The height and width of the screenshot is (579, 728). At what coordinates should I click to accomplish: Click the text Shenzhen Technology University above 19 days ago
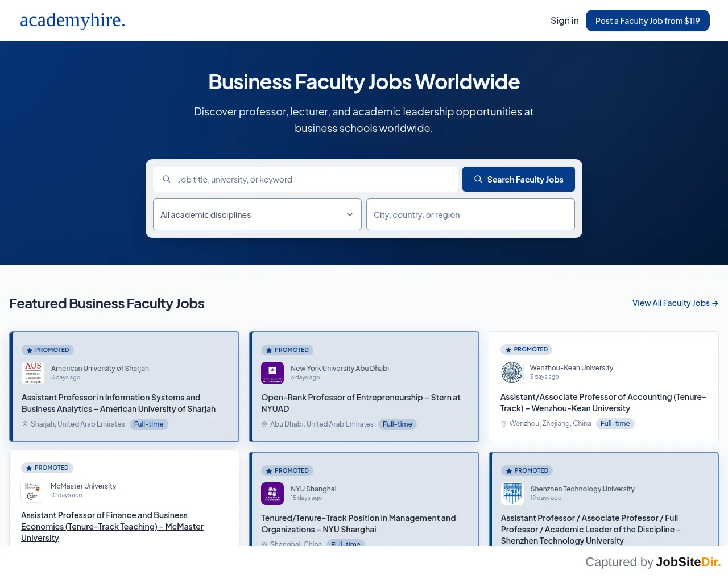(x=582, y=489)
